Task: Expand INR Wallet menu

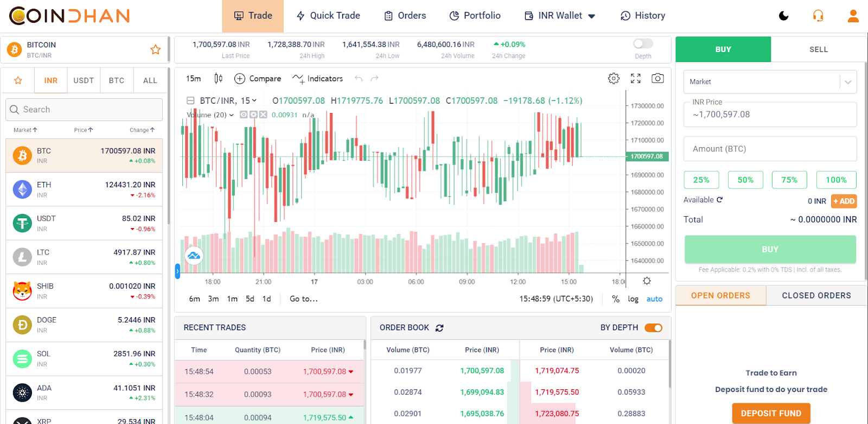Action: point(592,16)
